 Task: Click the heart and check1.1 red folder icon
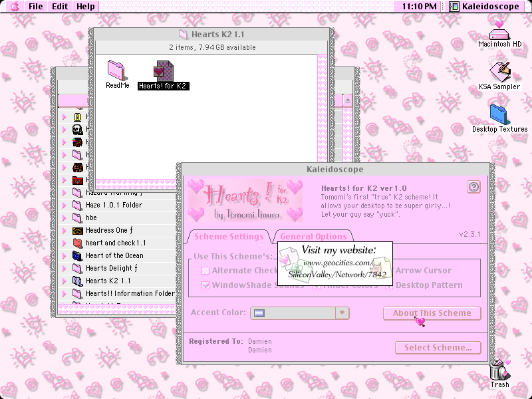(x=78, y=243)
